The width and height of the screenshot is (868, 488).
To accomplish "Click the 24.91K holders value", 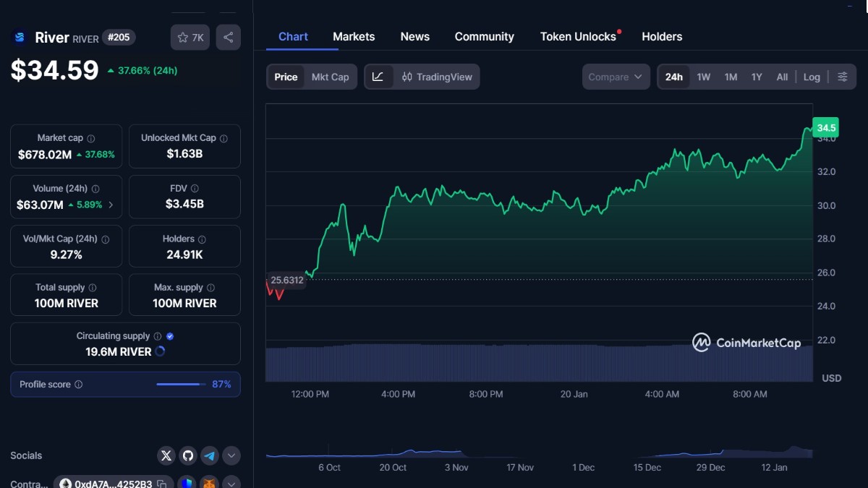I will coord(184,254).
